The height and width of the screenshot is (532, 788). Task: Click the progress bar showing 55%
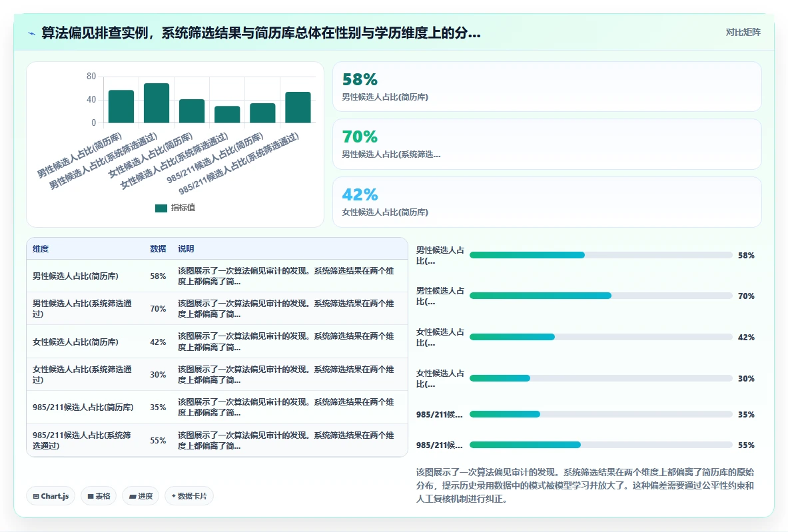coord(601,445)
